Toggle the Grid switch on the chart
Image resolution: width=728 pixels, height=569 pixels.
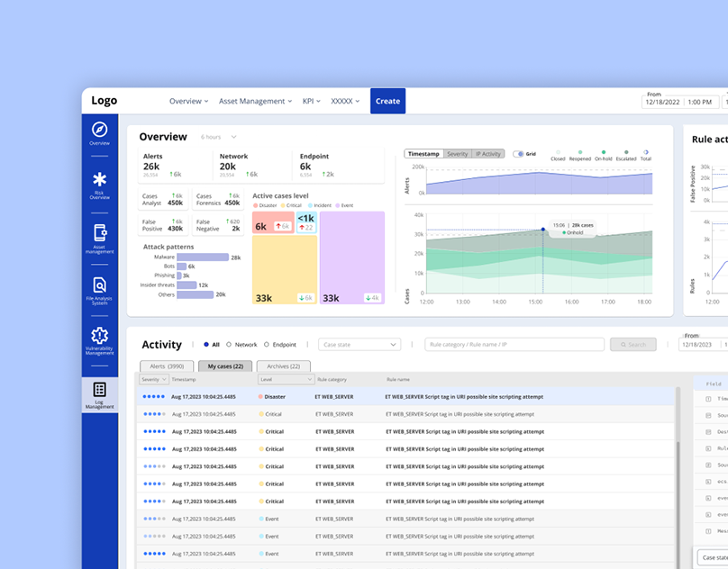(x=519, y=154)
